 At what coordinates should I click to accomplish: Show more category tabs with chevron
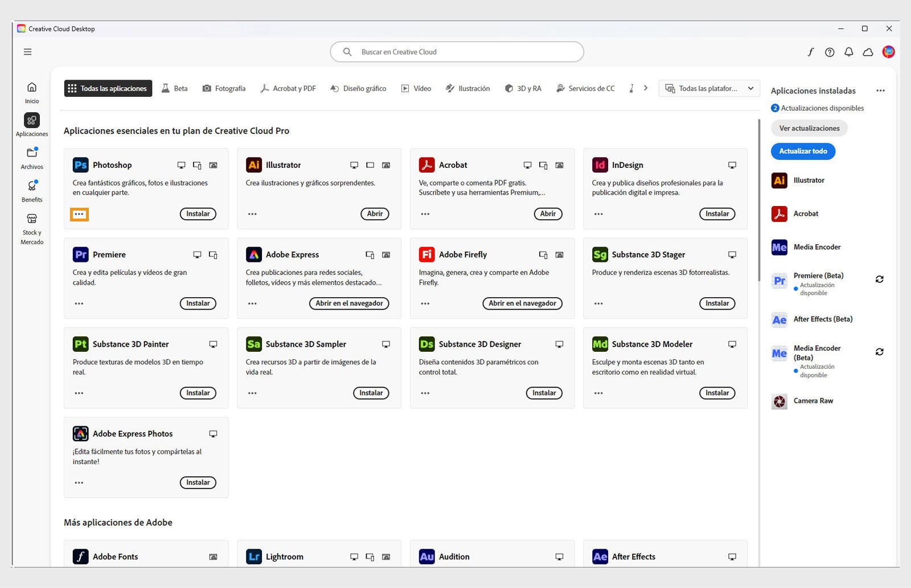coord(645,88)
